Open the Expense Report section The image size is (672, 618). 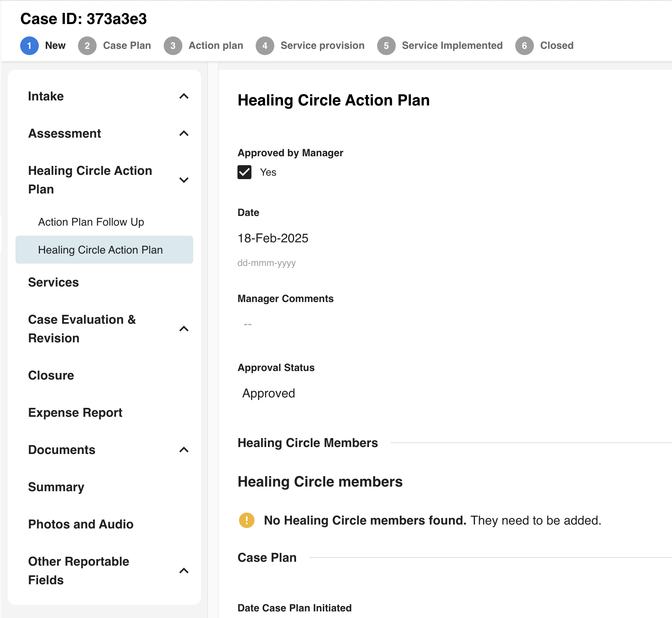coord(75,413)
